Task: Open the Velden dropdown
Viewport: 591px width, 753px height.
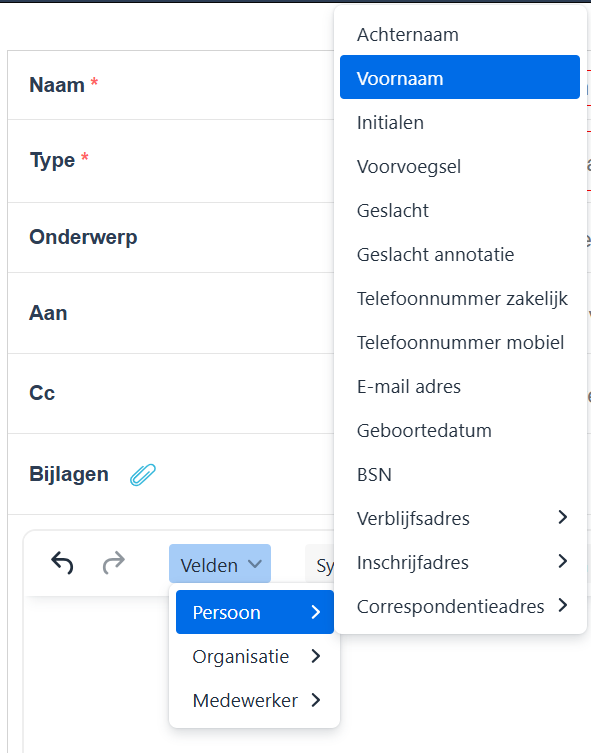Action: tap(220, 564)
